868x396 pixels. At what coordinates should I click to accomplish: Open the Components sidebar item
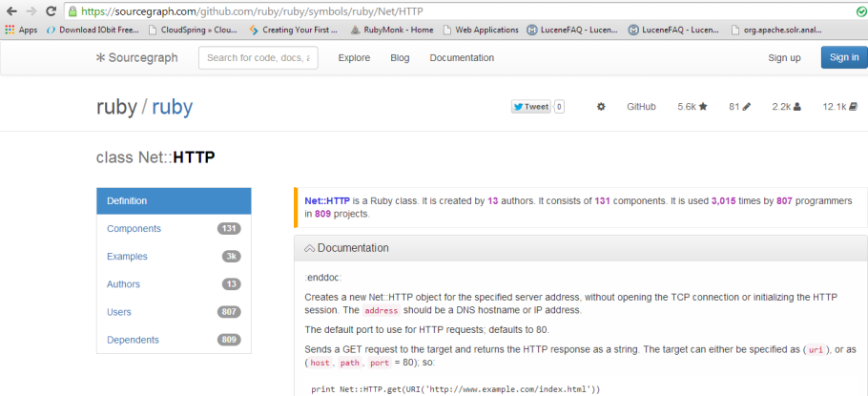click(134, 229)
